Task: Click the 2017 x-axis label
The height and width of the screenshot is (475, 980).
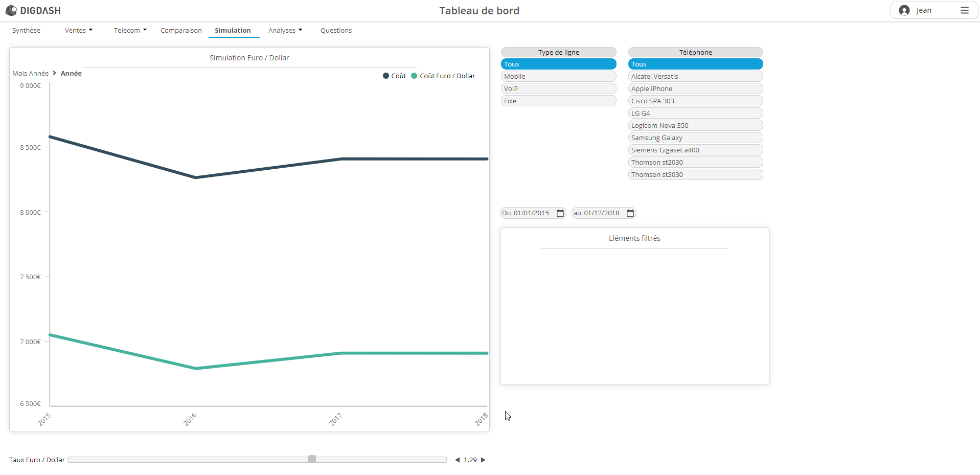Action: click(335, 419)
